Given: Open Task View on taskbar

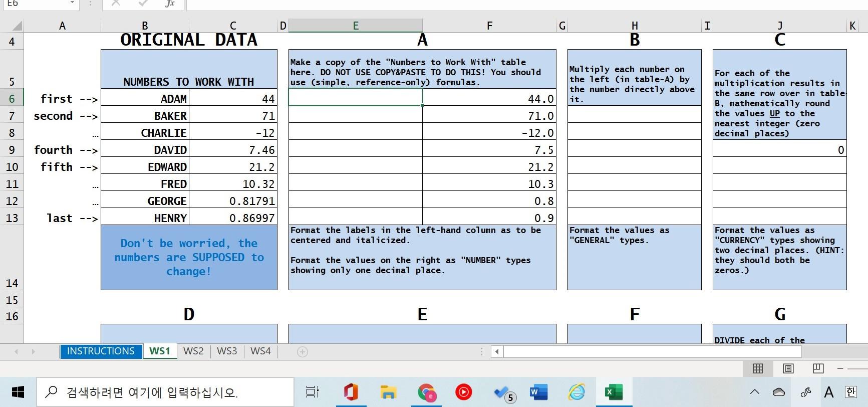Looking at the screenshot, I should (313, 392).
